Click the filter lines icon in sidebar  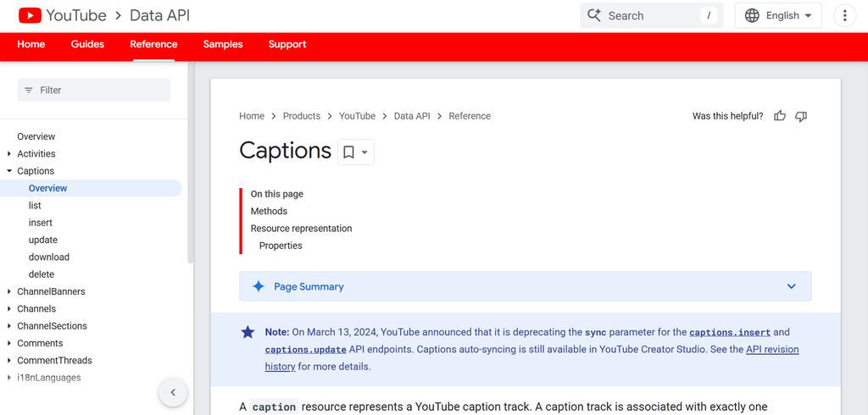(29, 90)
